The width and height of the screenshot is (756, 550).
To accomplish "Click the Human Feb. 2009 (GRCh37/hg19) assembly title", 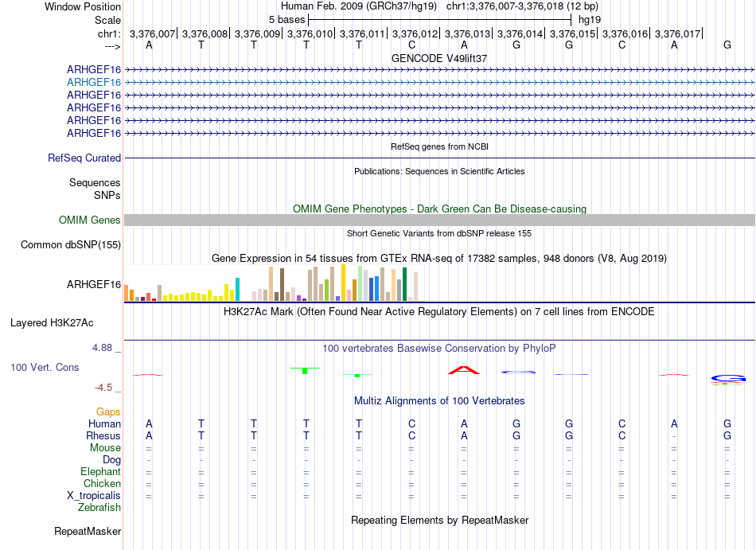I will tap(359, 6).
